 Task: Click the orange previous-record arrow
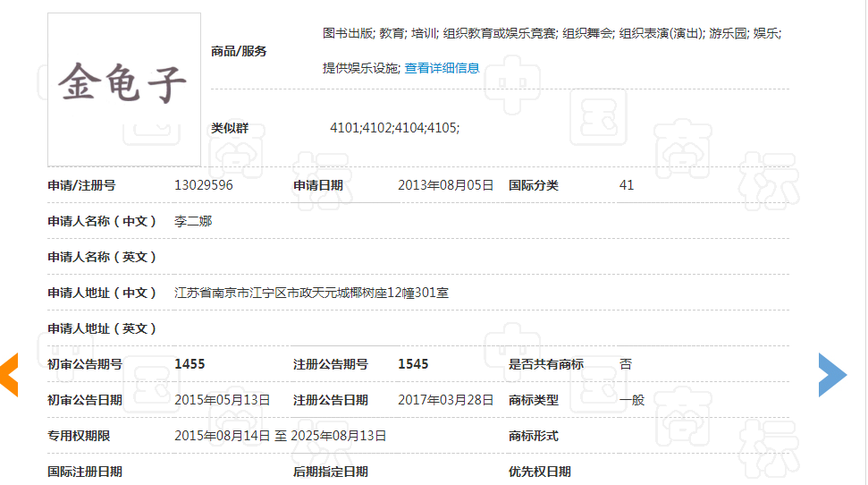[9, 375]
